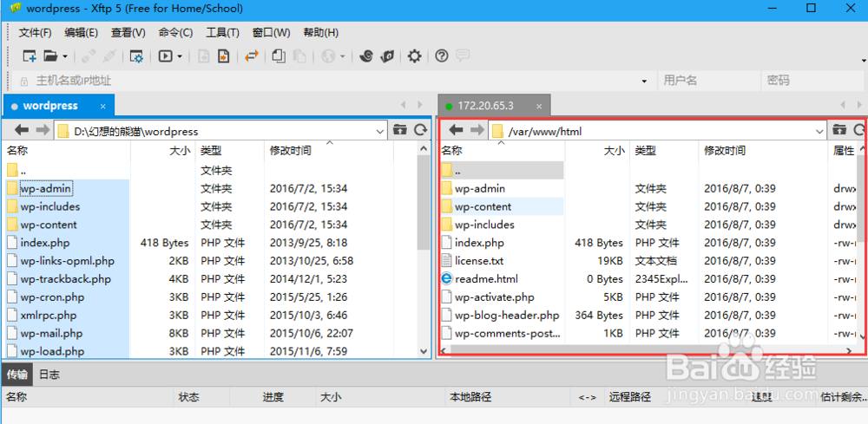
Task: Launch Xshell with the swirl icon
Action: click(365, 55)
